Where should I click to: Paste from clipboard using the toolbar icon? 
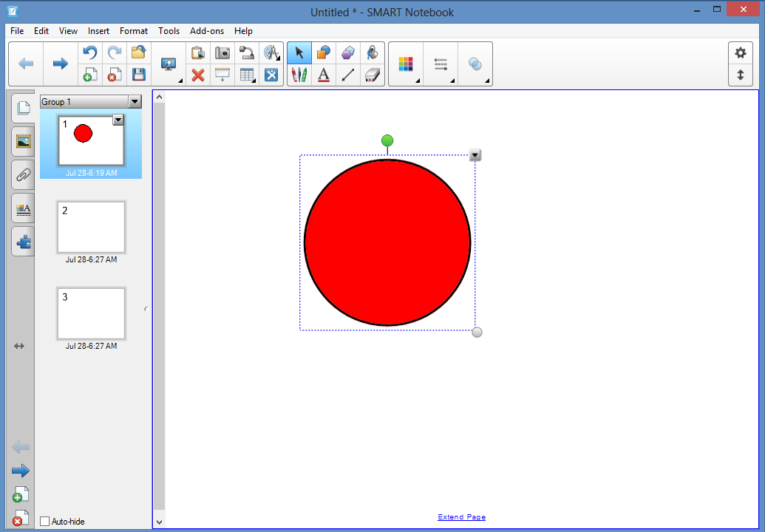tap(197, 52)
